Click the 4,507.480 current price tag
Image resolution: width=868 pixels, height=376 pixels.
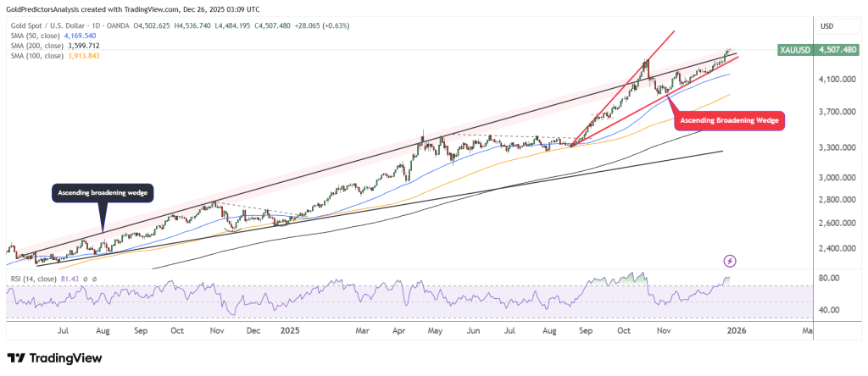pos(838,50)
